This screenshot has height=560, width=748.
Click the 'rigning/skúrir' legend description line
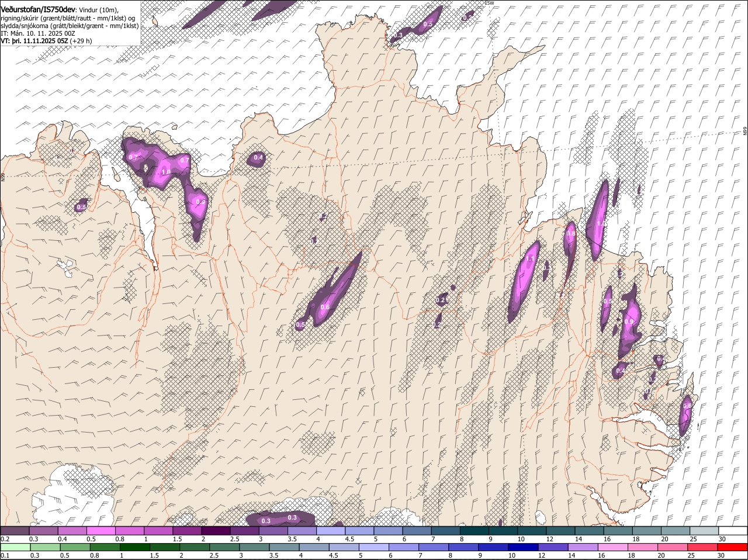pos(67,18)
